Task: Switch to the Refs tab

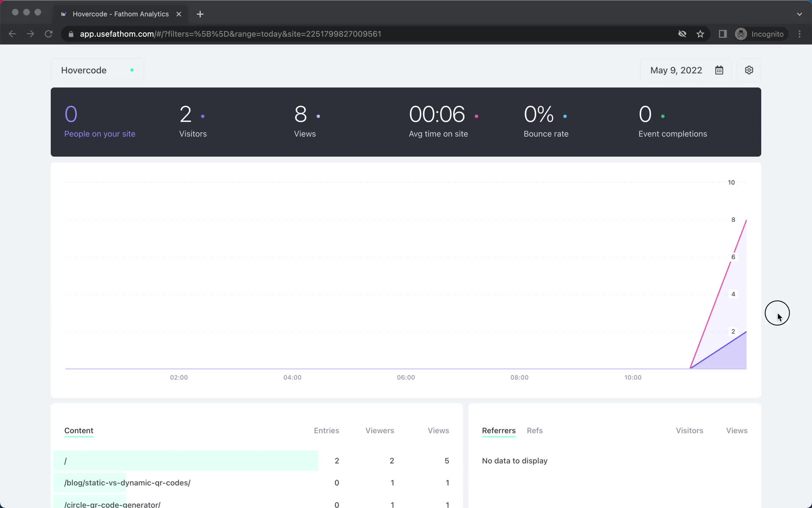Action: pos(535,431)
